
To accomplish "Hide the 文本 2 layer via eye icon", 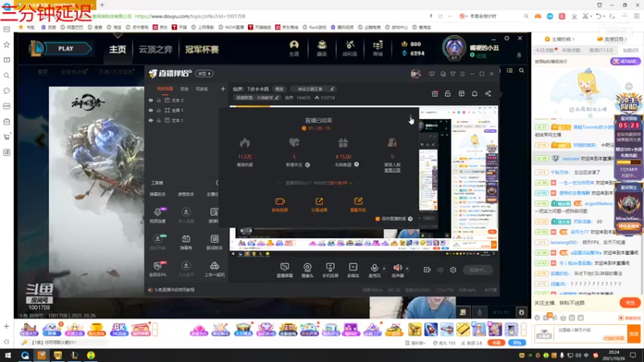I will coord(151,100).
